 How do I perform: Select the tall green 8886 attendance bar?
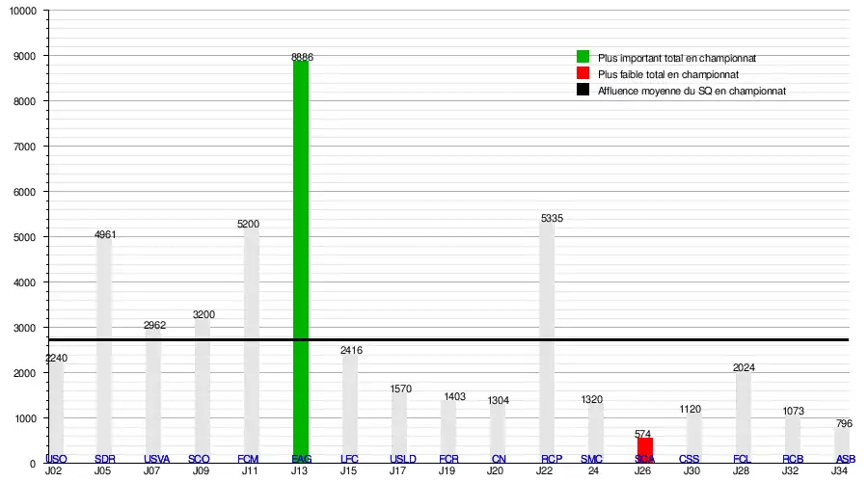301,241
